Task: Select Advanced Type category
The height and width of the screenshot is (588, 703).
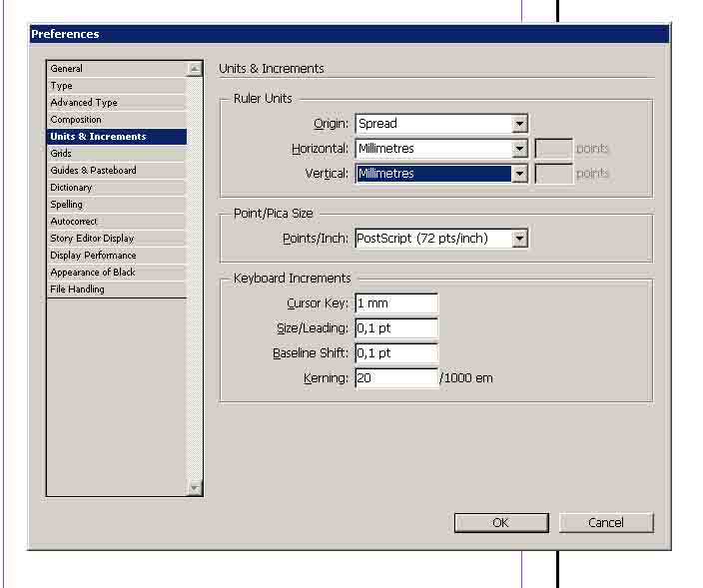Action: pos(117,103)
